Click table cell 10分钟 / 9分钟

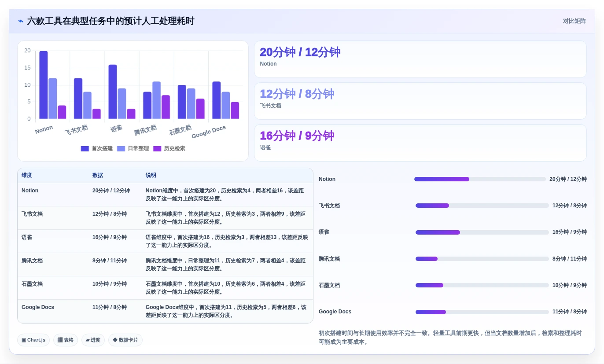click(110, 284)
